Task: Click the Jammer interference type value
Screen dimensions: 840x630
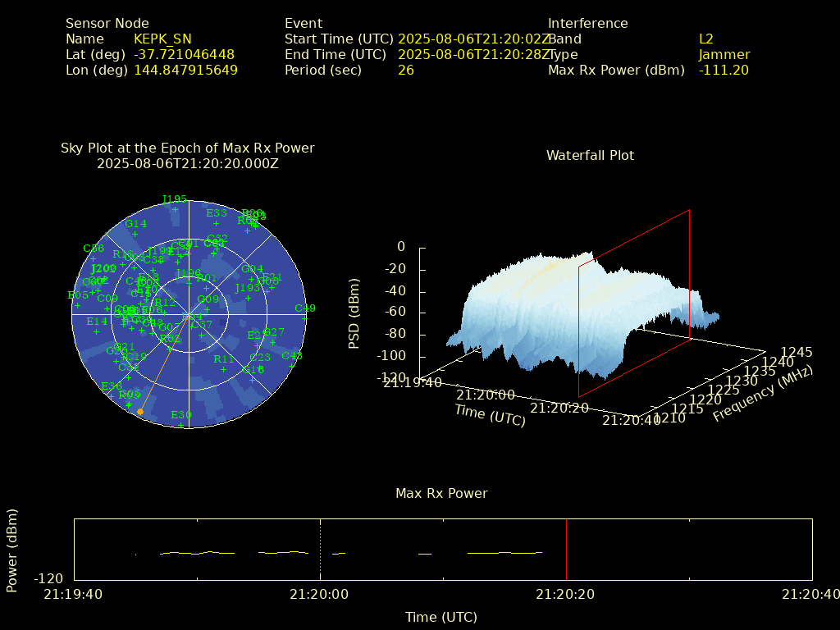Action: pos(724,54)
